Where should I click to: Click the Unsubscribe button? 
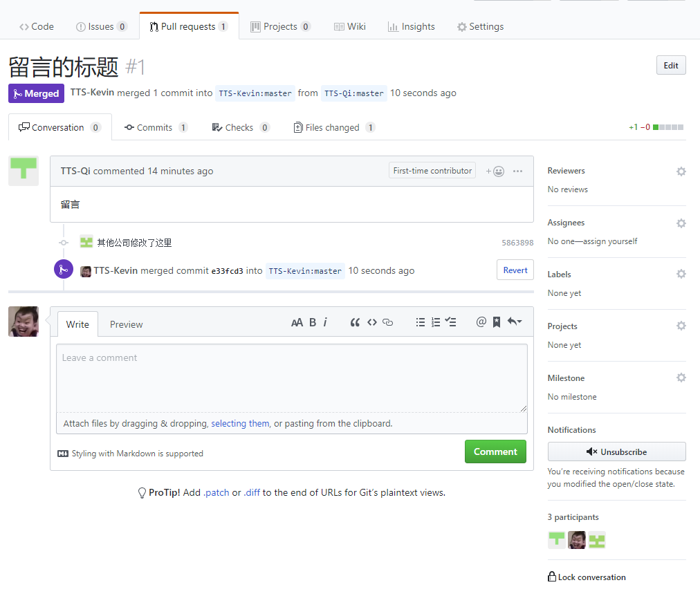(616, 452)
